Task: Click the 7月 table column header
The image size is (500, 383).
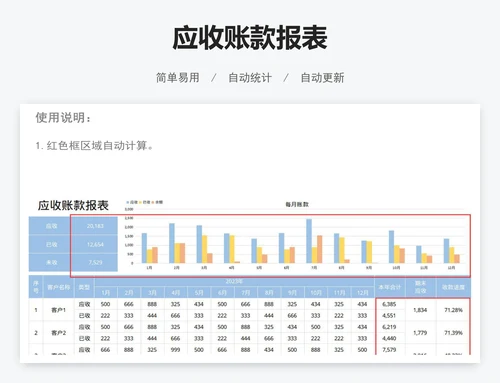Action: tap(246, 292)
